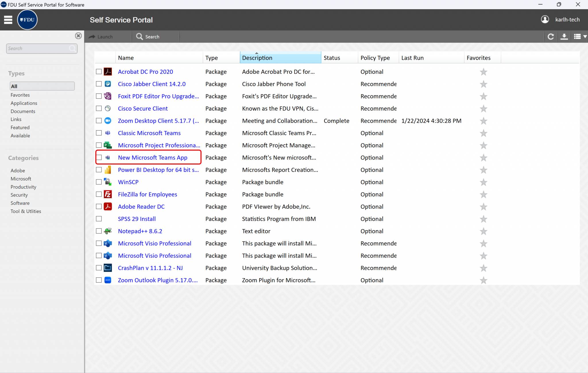Click the karlh-tech user profile icon

point(545,20)
